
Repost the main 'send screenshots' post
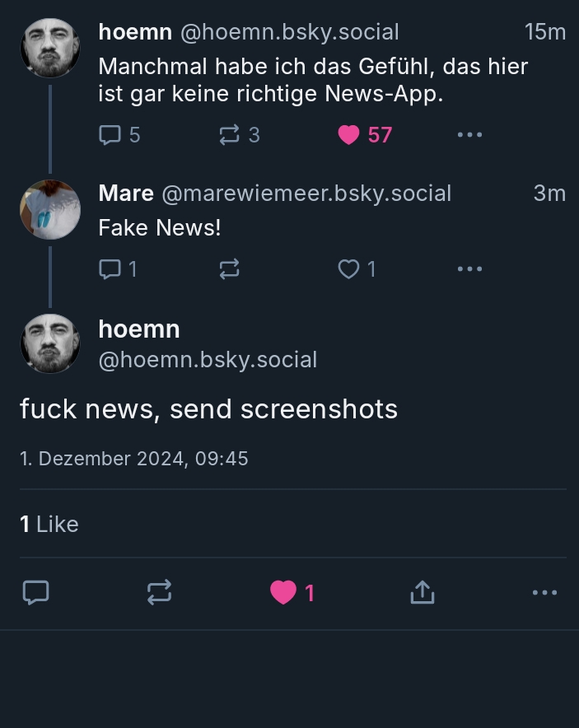pyautogui.click(x=159, y=592)
